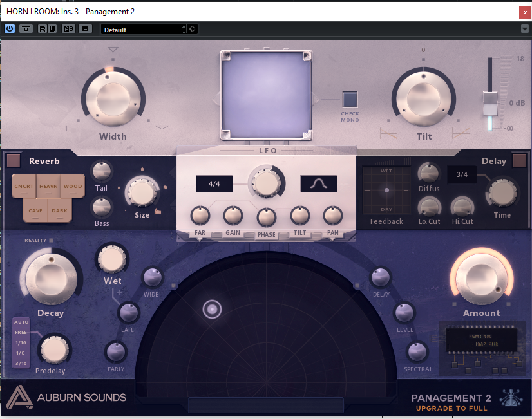This screenshot has height=419, width=532.
Task: Click the Read automation R button
Action: click(43, 29)
